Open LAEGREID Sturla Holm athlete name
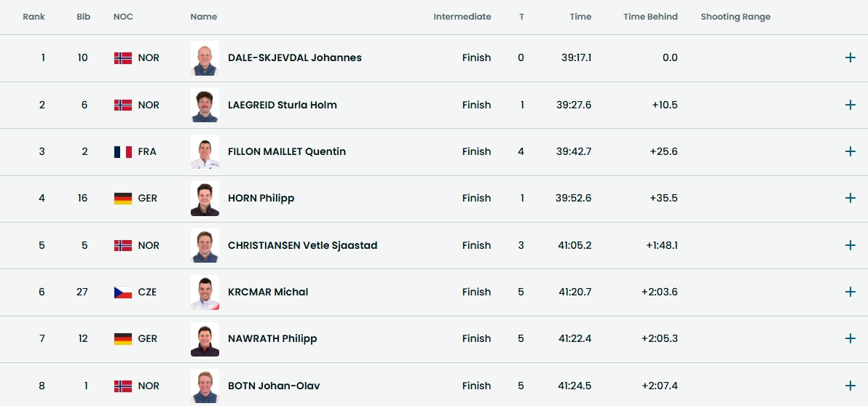The width and height of the screenshot is (868, 406). click(282, 105)
